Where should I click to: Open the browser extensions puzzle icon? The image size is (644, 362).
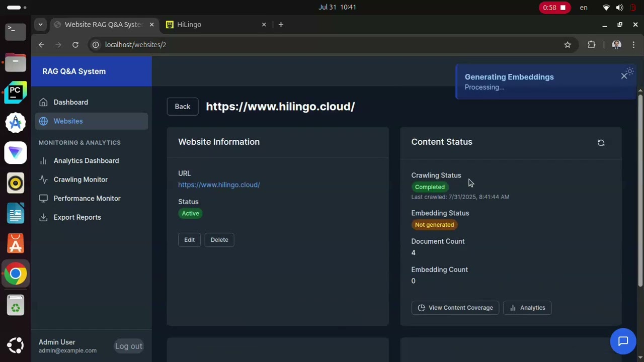click(x=592, y=45)
